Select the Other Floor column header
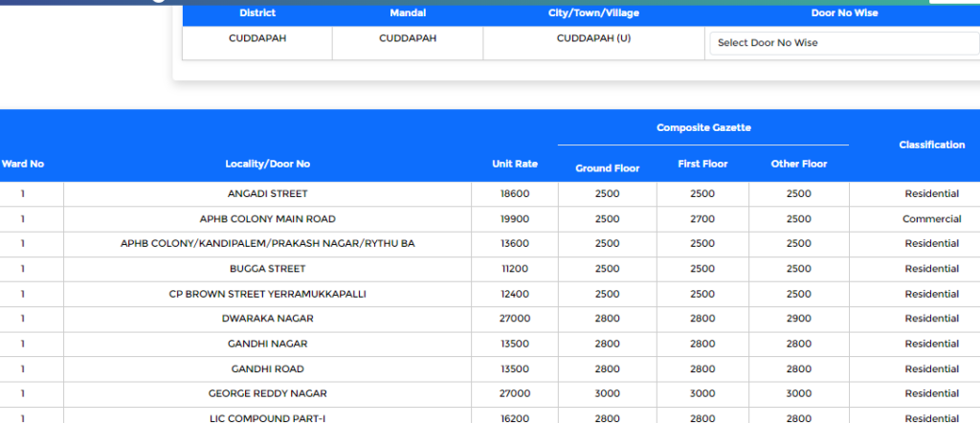 click(x=798, y=164)
